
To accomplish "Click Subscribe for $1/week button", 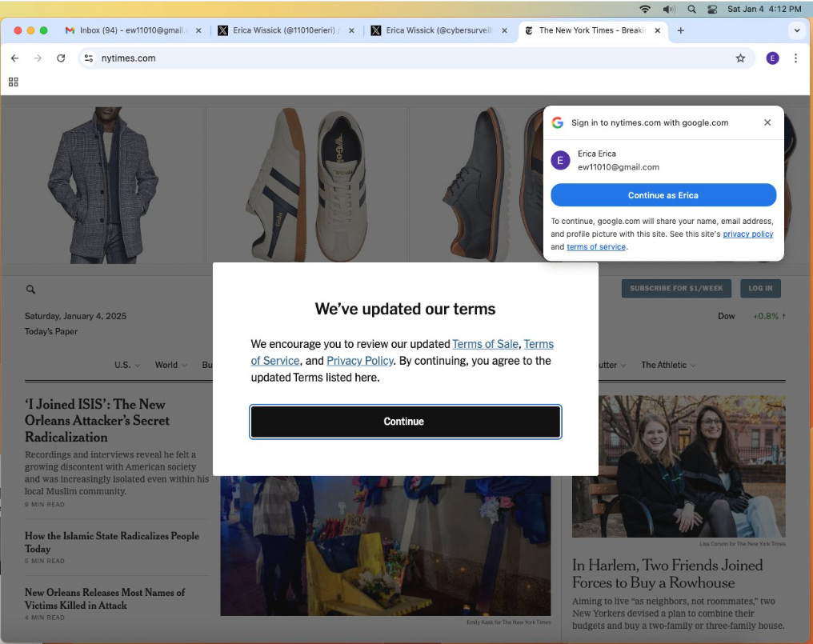I will 676,288.
